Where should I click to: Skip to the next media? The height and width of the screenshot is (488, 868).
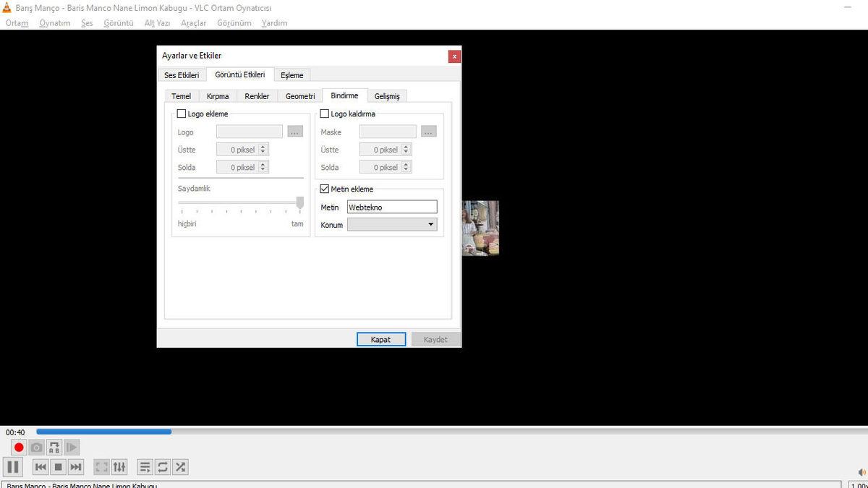click(76, 466)
